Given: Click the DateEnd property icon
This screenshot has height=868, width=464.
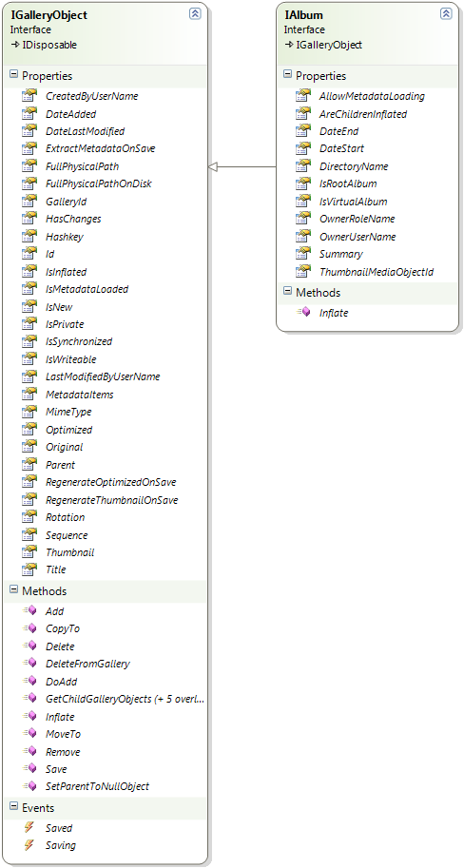Looking at the screenshot, I should [x=302, y=131].
